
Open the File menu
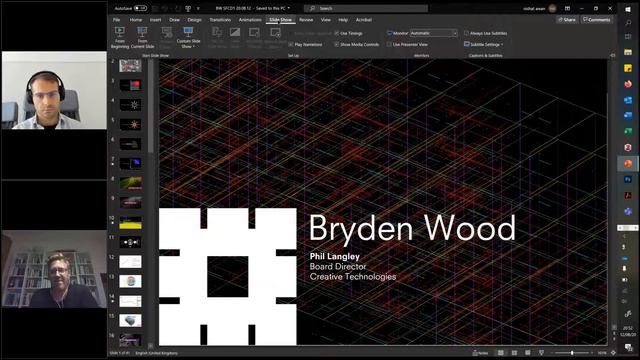[x=117, y=20]
